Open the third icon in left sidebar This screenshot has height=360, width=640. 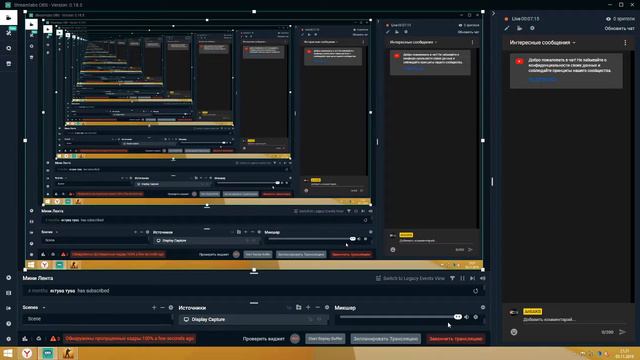pyautogui.click(x=9, y=48)
